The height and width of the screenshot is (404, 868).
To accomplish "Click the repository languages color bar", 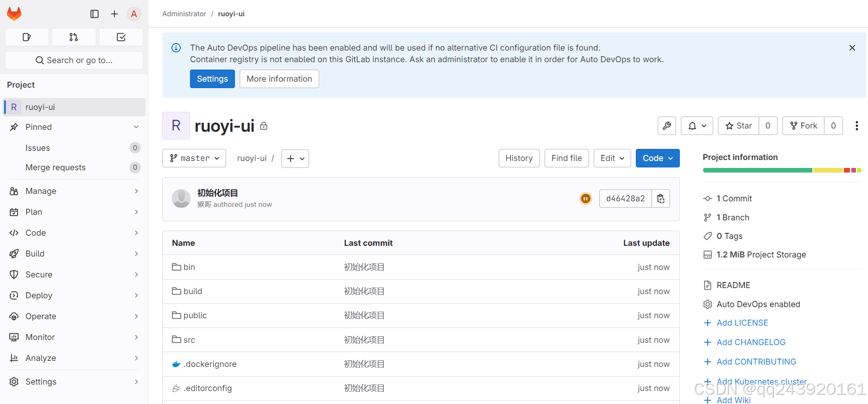I will (782, 170).
